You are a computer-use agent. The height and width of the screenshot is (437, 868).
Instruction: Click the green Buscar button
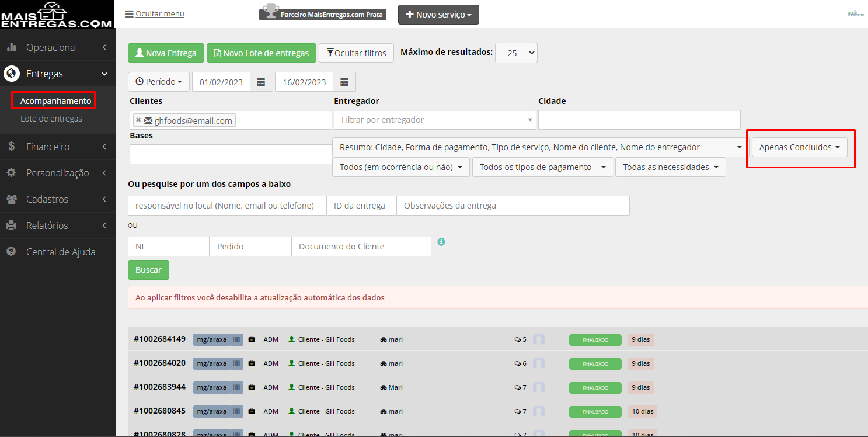[148, 270]
